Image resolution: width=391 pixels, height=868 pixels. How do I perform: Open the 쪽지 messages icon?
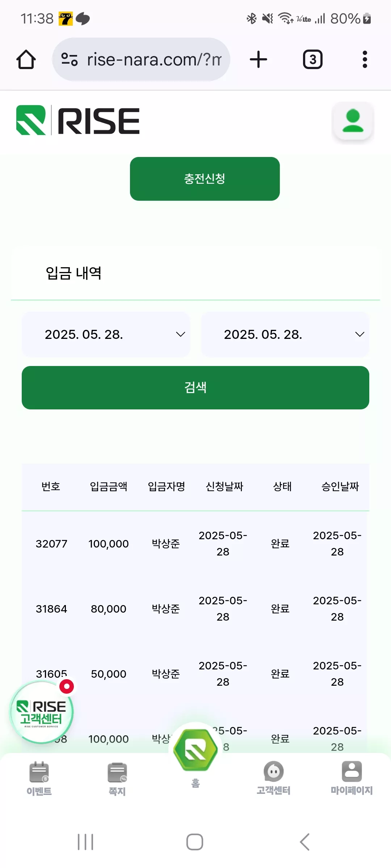[x=117, y=772]
